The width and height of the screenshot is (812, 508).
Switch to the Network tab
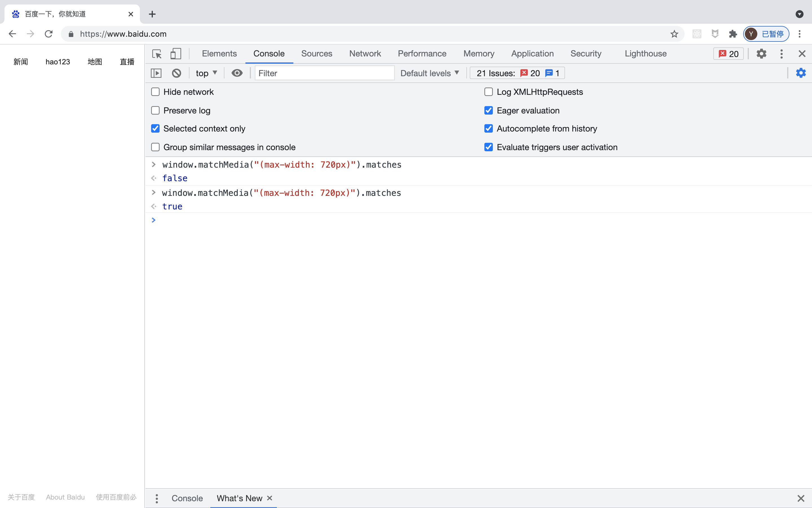tap(365, 54)
